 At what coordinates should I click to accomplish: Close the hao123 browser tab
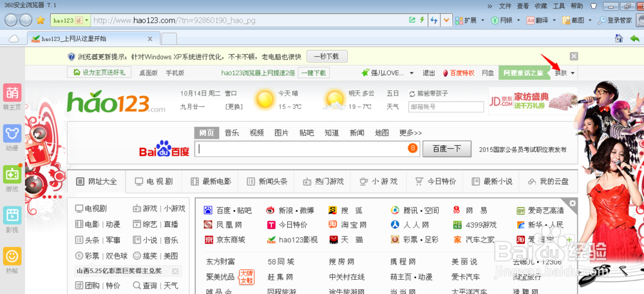coord(150,39)
